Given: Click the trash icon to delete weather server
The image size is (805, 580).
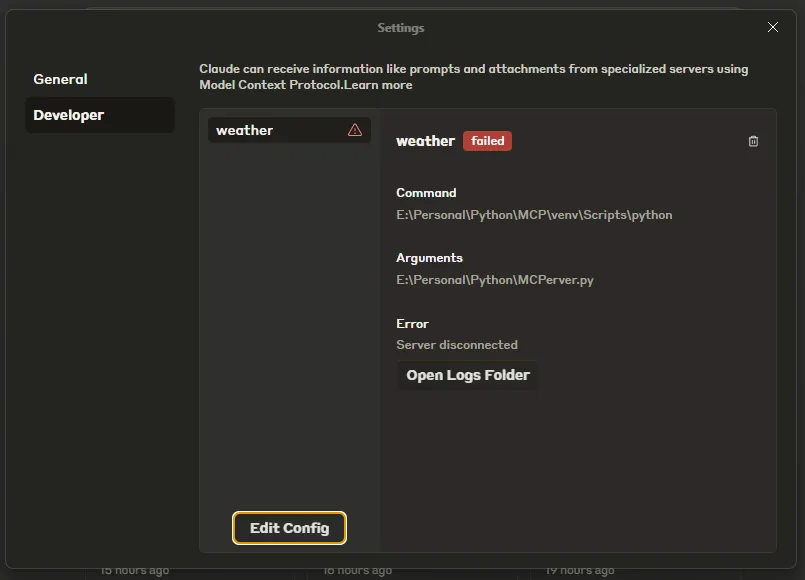Looking at the screenshot, I should pos(753,141).
